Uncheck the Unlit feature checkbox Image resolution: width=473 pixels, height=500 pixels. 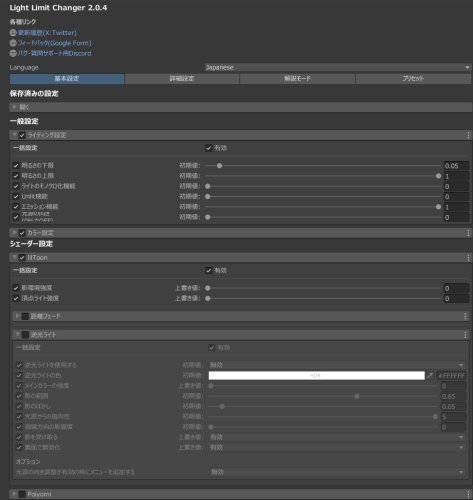(x=16, y=196)
